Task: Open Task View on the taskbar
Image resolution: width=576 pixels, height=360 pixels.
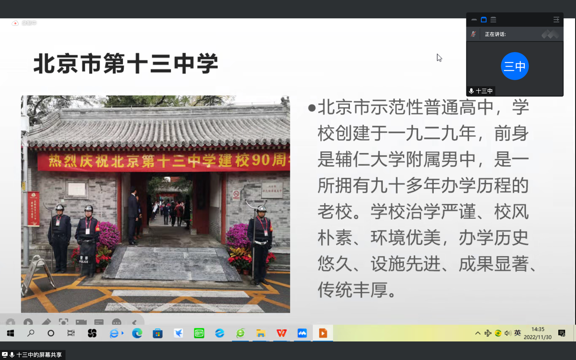Action: pos(71,333)
